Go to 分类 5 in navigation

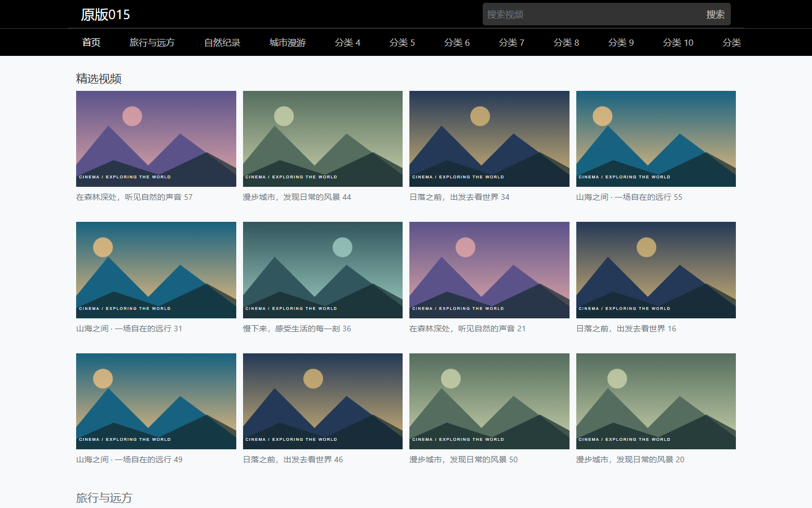(x=402, y=42)
